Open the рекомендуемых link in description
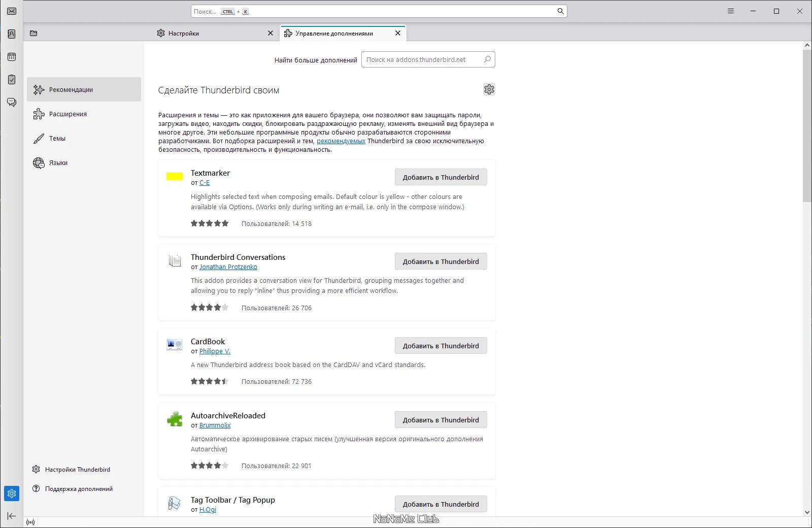This screenshot has height=528, width=812. coord(341,141)
